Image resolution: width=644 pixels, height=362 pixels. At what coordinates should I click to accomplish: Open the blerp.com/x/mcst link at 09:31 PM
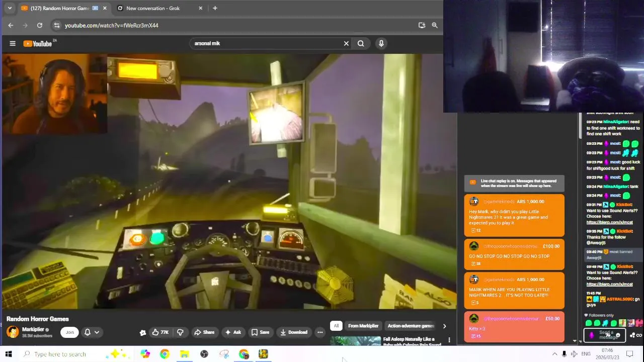pyautogui.click(x=609, y=222)
